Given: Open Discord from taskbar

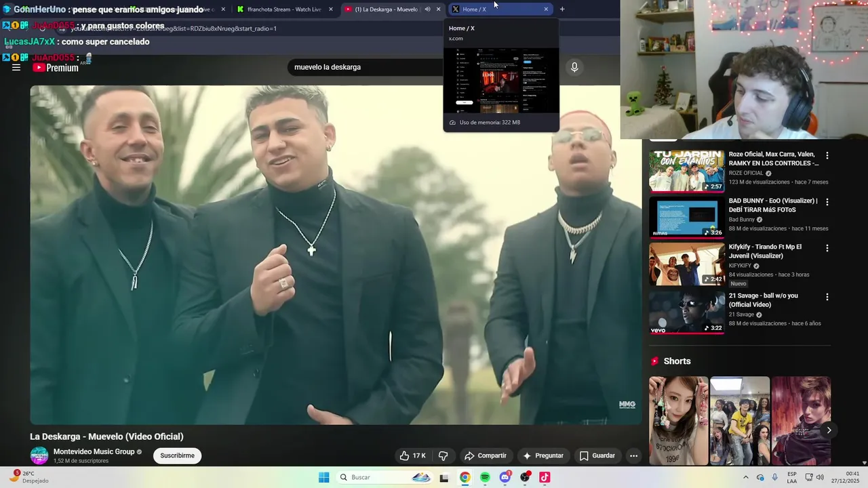Looking at the screenshot, I should pyautogui.click(x=505, y=477).
